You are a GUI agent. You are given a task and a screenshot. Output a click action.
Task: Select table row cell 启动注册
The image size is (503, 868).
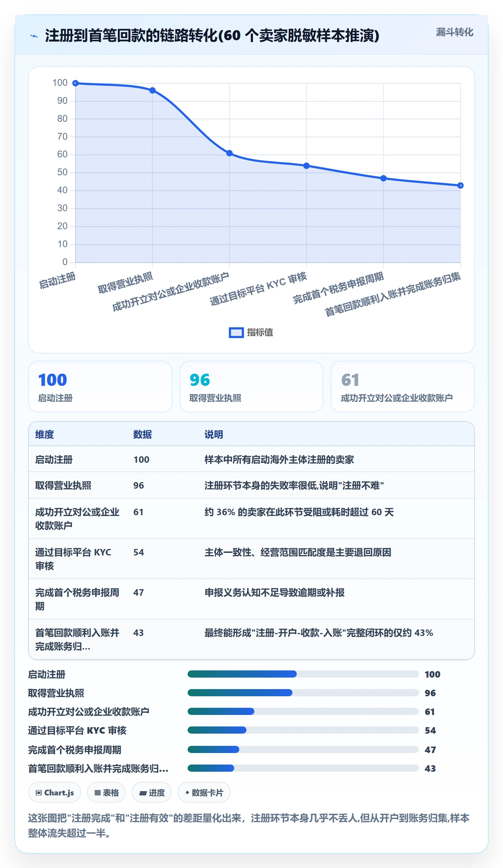pyautogui.click(x=54, y=460)
